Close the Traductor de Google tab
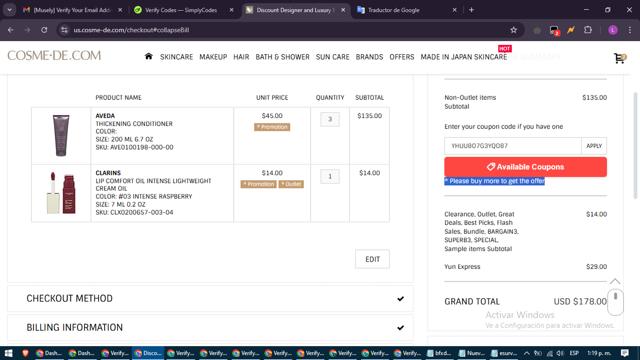 coord(454,10)
